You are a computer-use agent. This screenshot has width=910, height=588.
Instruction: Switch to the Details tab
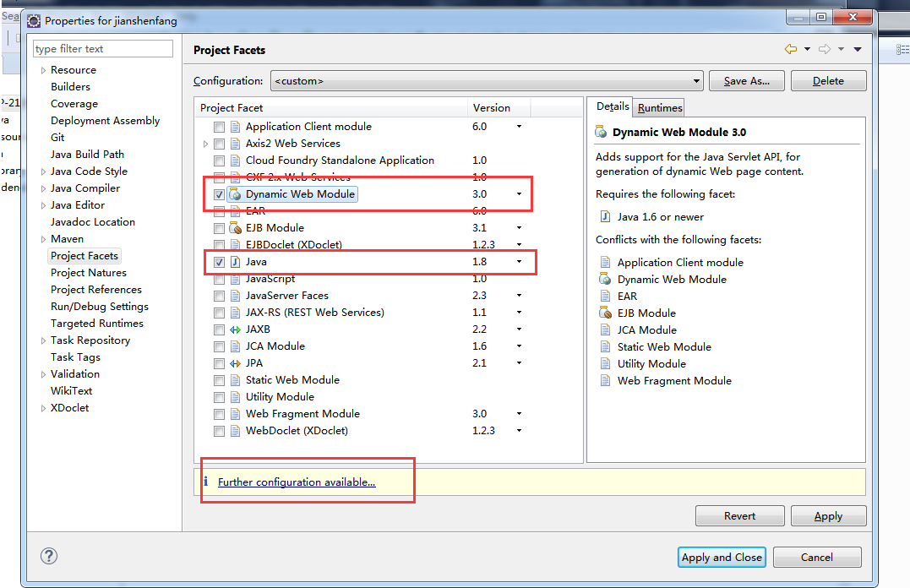click(x=612, y=106)
